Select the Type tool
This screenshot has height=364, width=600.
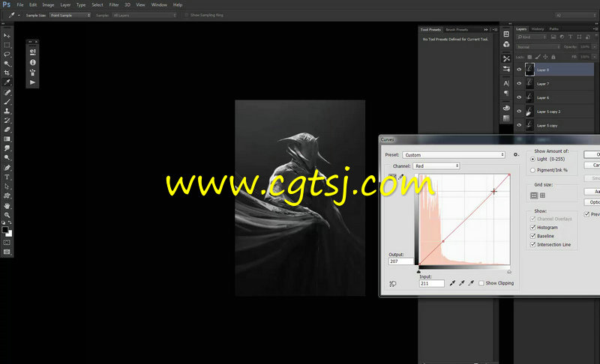point(7,177)
